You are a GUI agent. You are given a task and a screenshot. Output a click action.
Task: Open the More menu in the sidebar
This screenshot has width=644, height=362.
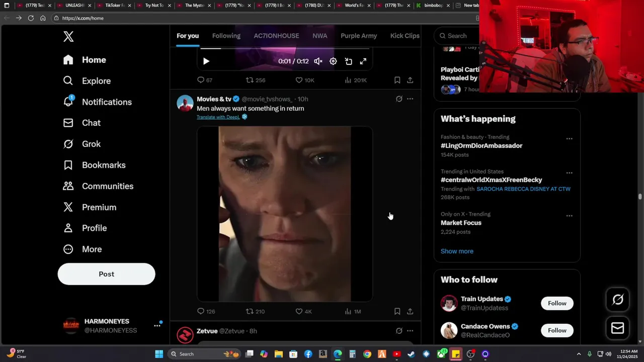(82, 249)
